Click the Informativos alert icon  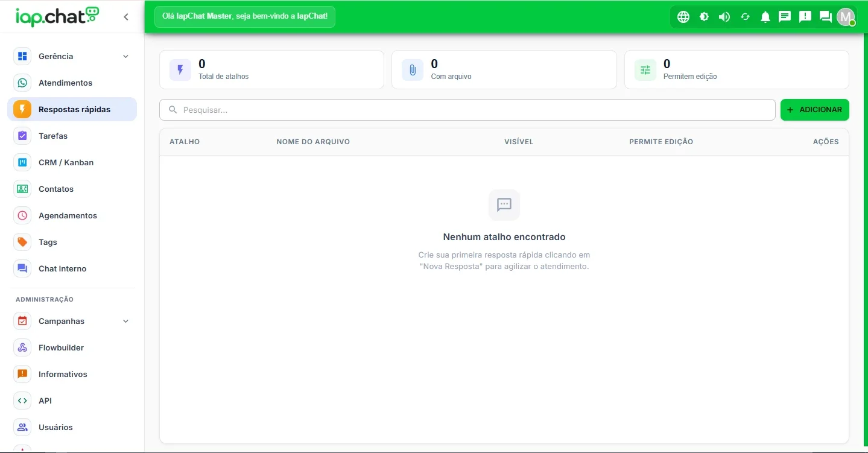[22, 374]
